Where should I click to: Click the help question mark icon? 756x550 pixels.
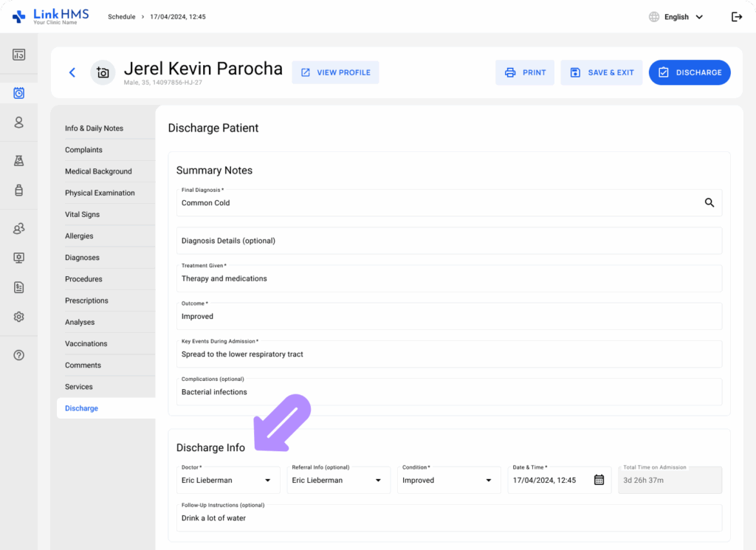tap(18, 355)
